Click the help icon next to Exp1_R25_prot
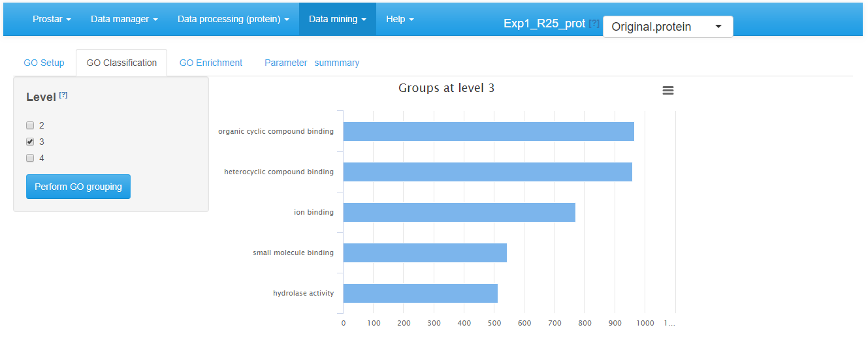Screen dimensions: 868x353 coord(594,23)
